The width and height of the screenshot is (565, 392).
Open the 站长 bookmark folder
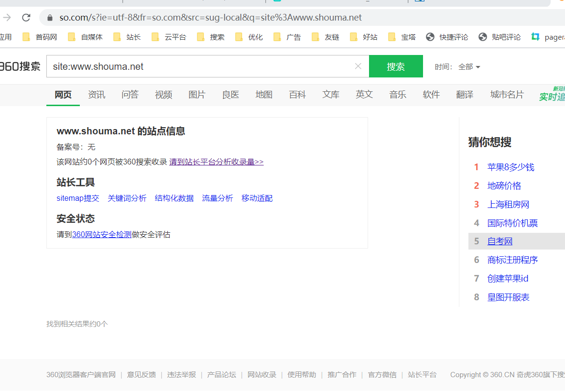tap(127, 37)
